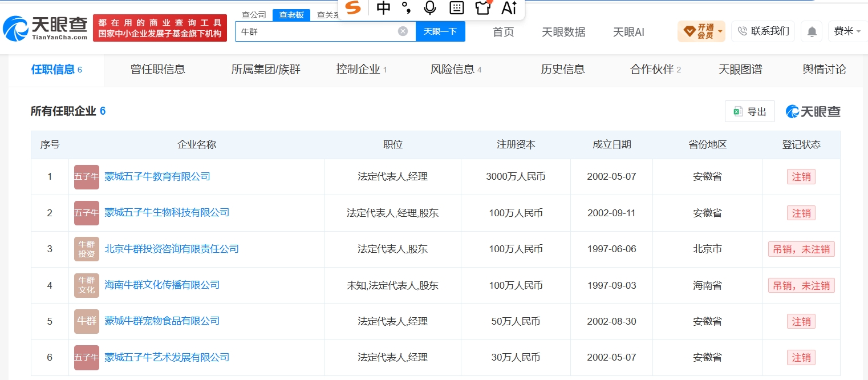
Task: Open 天眼AI in the top navigation
Action: 628,32
